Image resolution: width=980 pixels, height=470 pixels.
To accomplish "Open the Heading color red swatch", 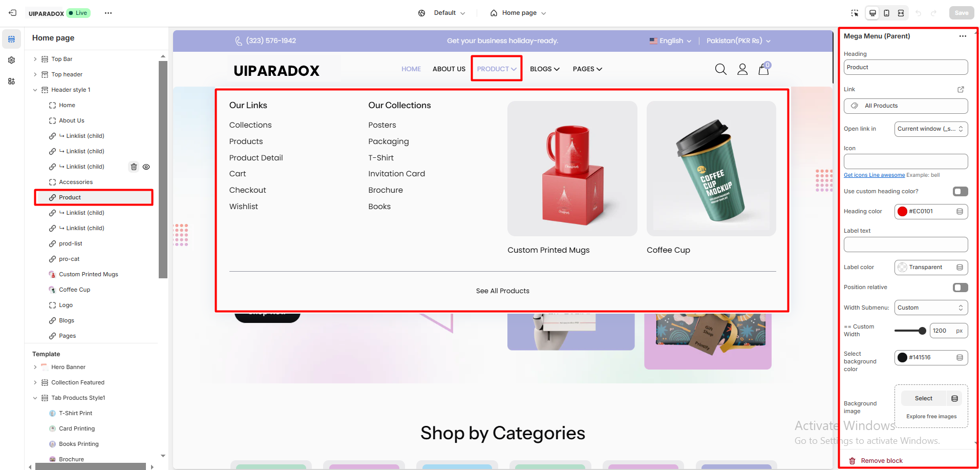I will coord(902,211).
